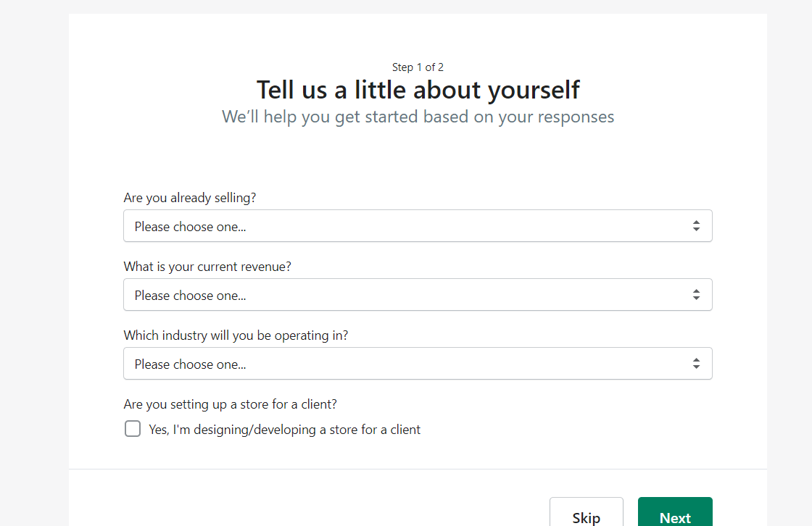
Task: Click the 'Are you setting up a store for a client?' question
Action: (231, 404)
